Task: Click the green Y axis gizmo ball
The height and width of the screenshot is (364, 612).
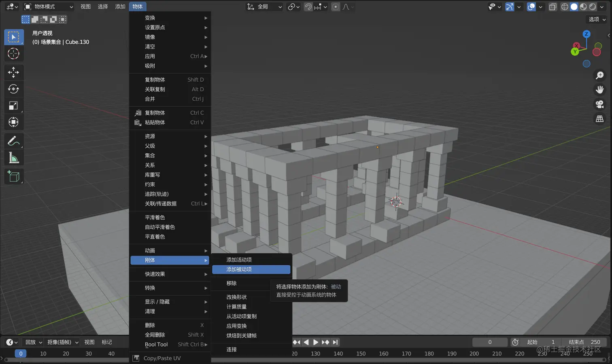Action: point(575,51)
